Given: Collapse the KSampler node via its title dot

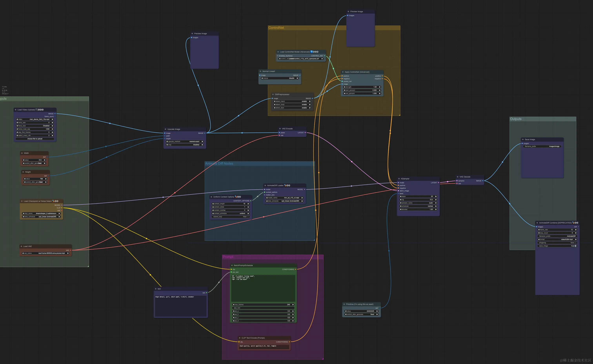Looking at the screenshot, I should click(x=399, y=179).
